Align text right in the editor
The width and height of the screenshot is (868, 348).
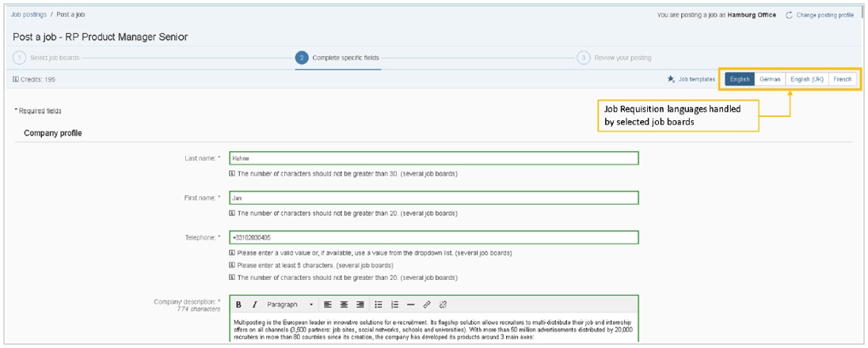coord(360,304)
